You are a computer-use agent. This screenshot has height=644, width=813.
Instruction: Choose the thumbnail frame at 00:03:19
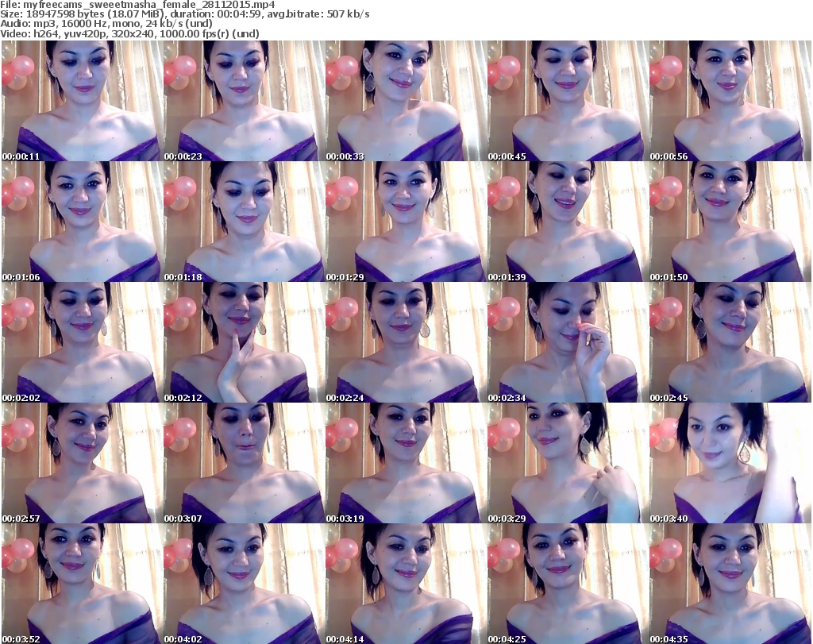[x=406, y=462]
